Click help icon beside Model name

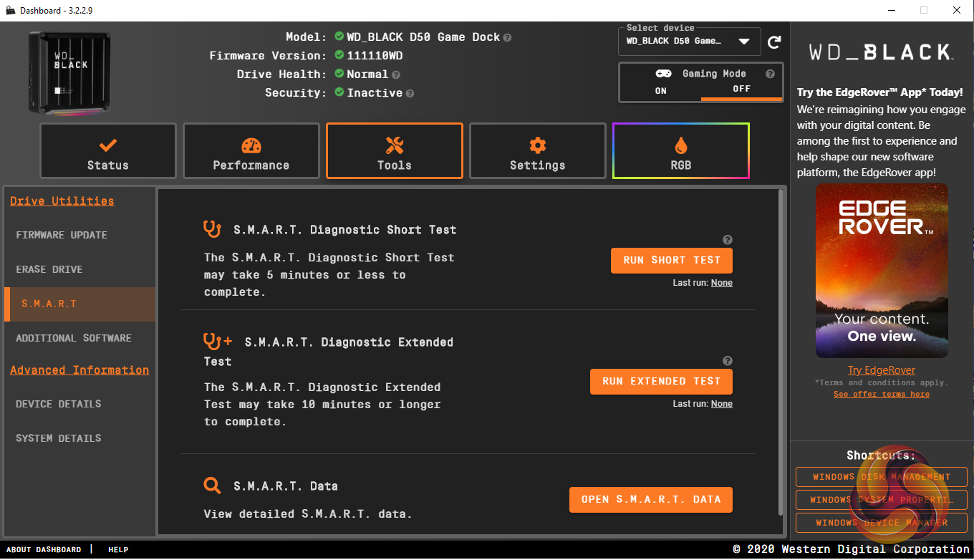[x=508, y=37]
